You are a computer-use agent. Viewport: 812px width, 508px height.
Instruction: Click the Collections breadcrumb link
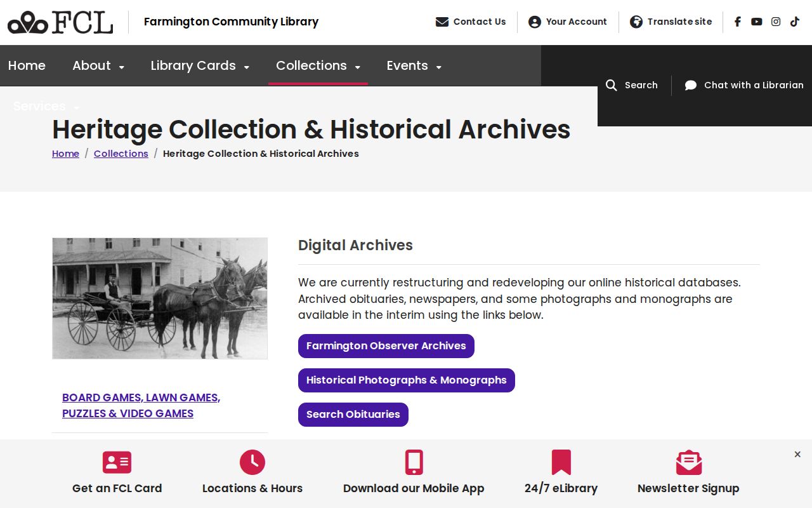[121, 154]
